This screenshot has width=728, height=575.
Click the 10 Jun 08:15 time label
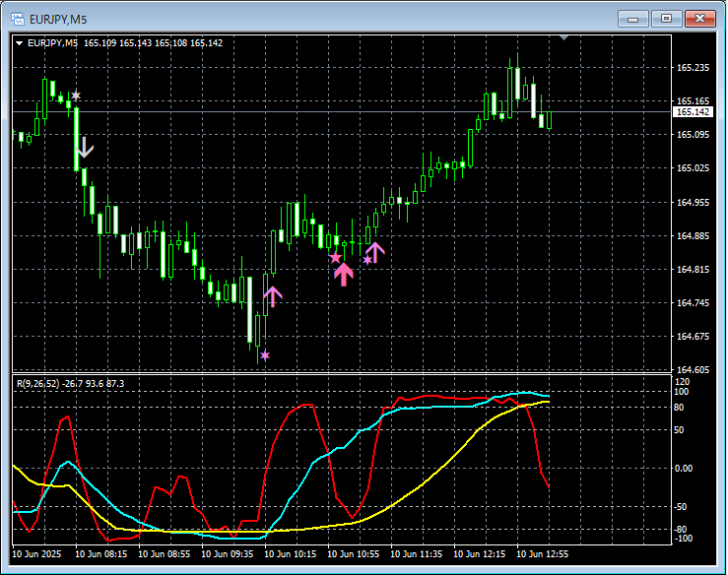pyautogui.click(x=100, y=554)
